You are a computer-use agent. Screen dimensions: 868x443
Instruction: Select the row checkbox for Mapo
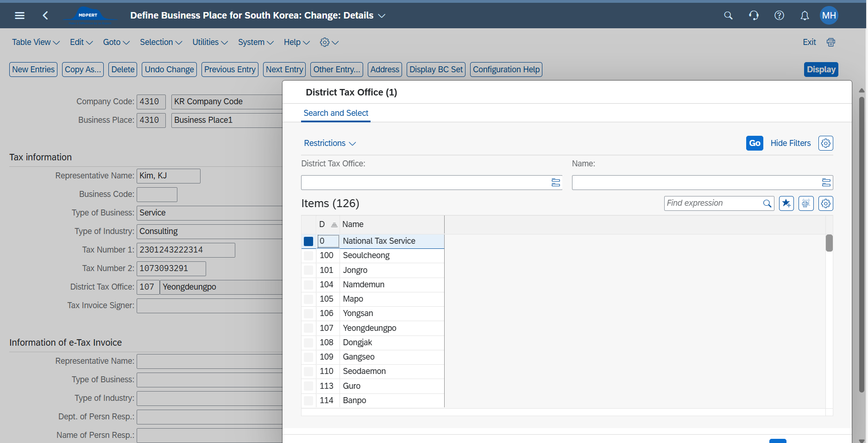point(308,299)
